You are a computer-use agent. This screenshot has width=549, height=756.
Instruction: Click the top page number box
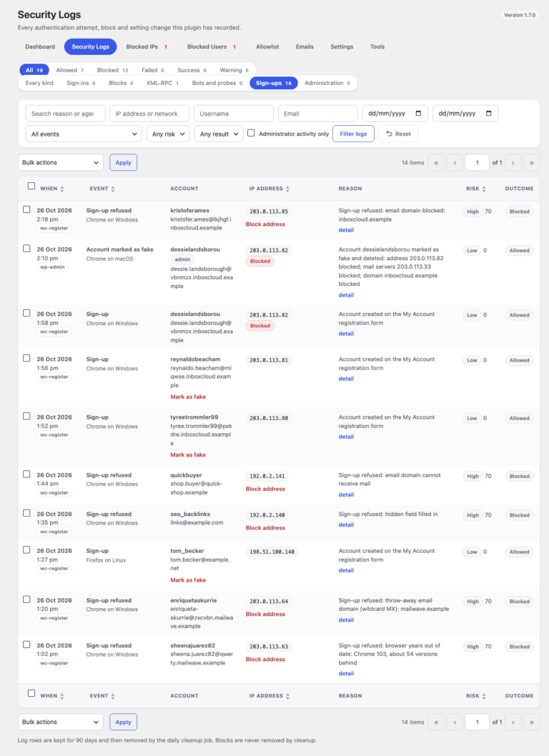point(477,162)
